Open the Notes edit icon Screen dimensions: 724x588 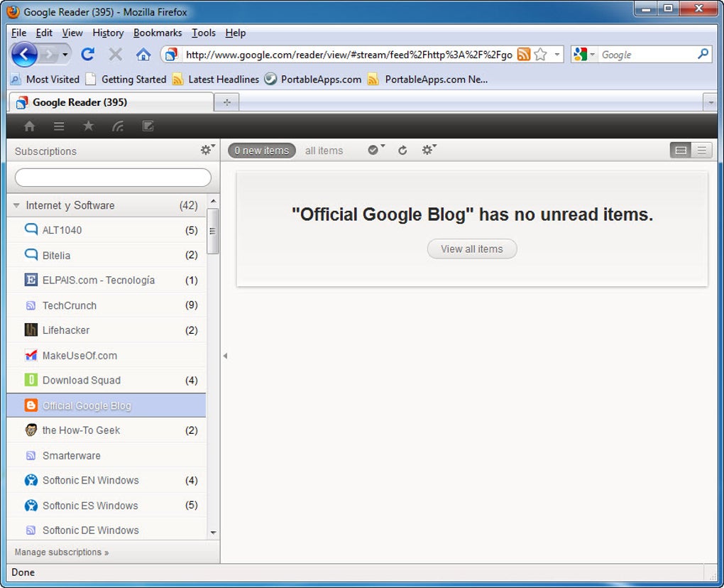148,126
